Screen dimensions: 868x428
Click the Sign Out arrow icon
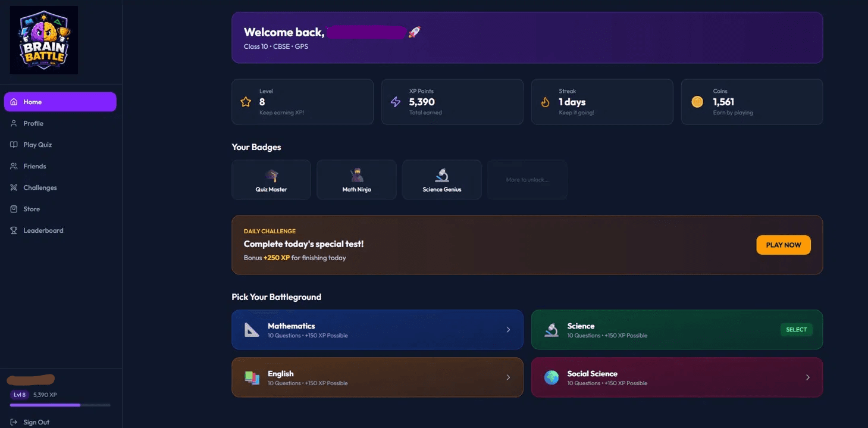click(14, 422)
